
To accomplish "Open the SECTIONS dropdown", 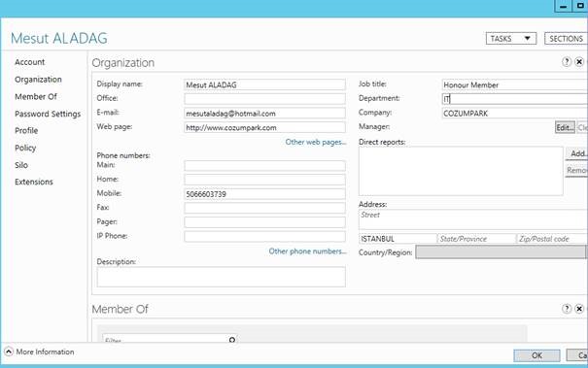I will pos(566,39).
